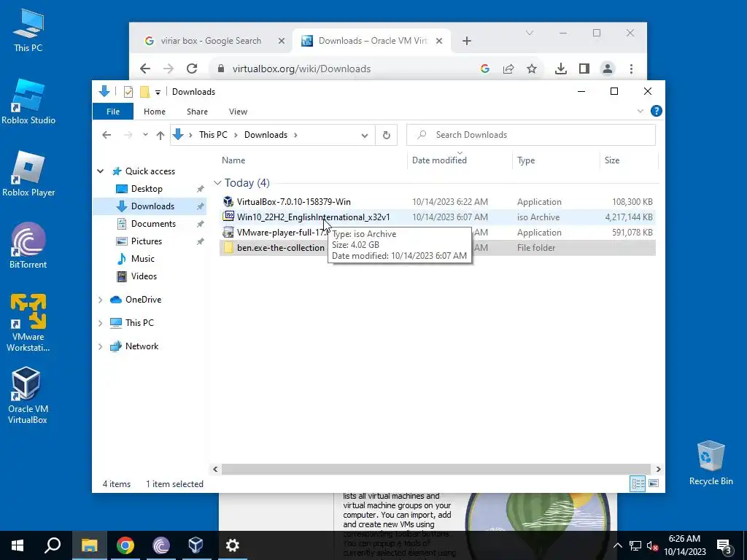The image size is (747, 560).
Task: Open address bar history dropdown
Action: 365,135
